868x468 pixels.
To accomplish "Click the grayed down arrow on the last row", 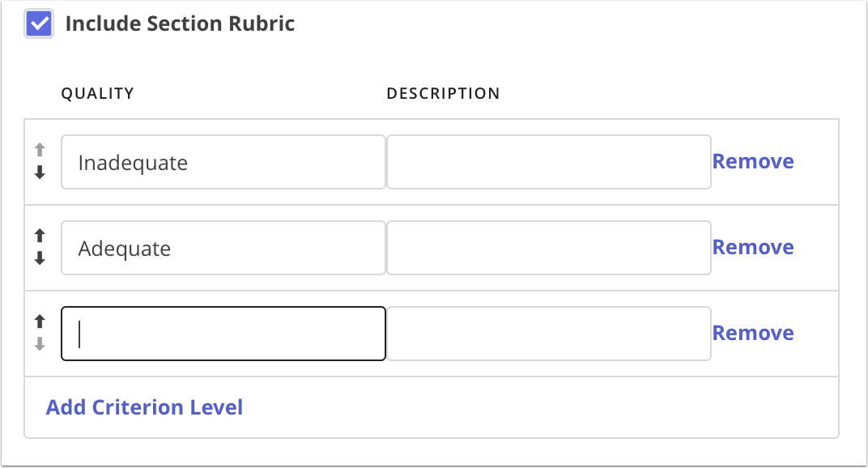I will (x=39, y=344).
